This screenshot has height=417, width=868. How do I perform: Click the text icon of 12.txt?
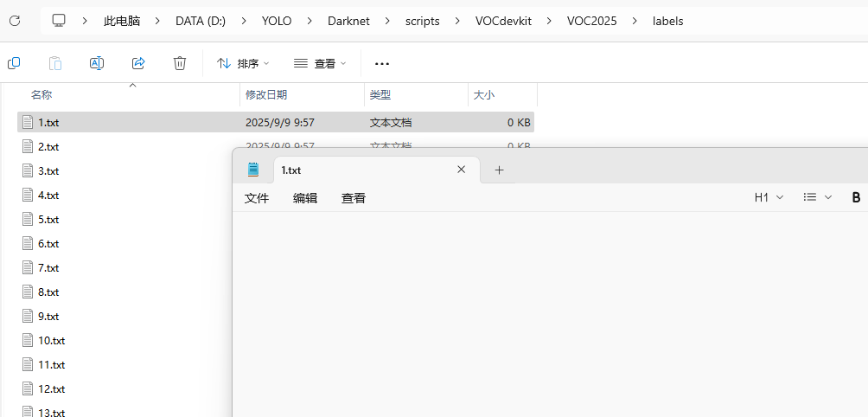point(28,388)
